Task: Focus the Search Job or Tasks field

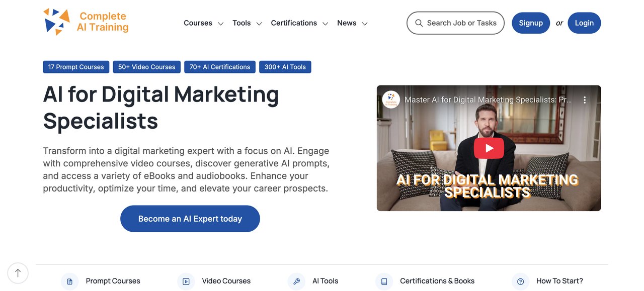Action: coord(455,23)
